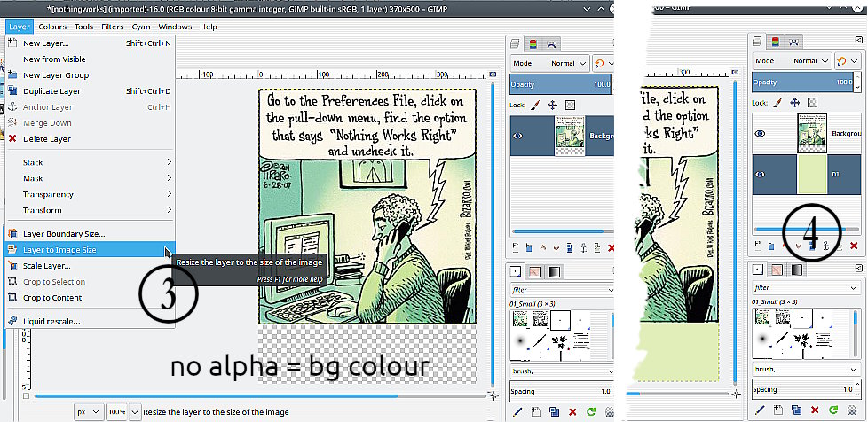Click Opacity slider in left Layers dock
868x422 pixels.
pyautogui.click(x=560, y=84)
